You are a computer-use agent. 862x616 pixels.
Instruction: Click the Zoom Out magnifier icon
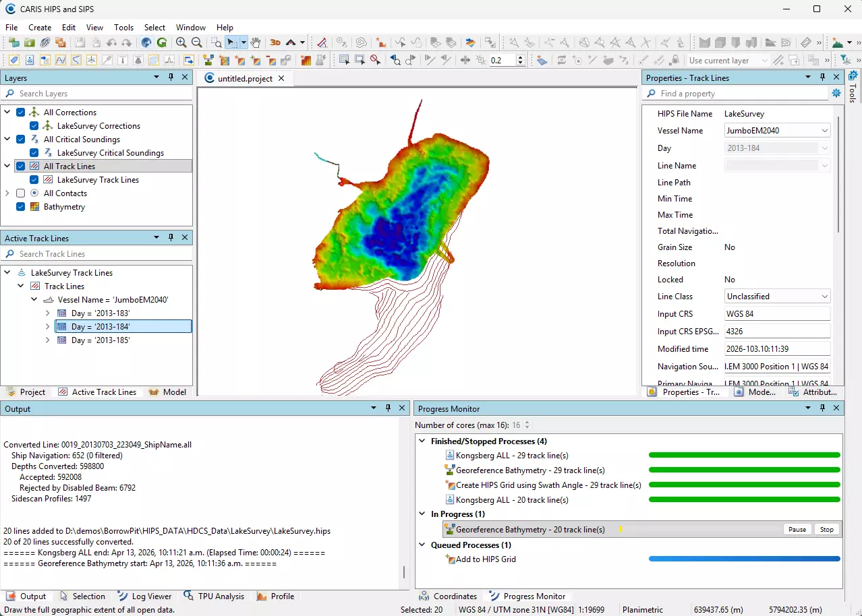click(196, 42)
